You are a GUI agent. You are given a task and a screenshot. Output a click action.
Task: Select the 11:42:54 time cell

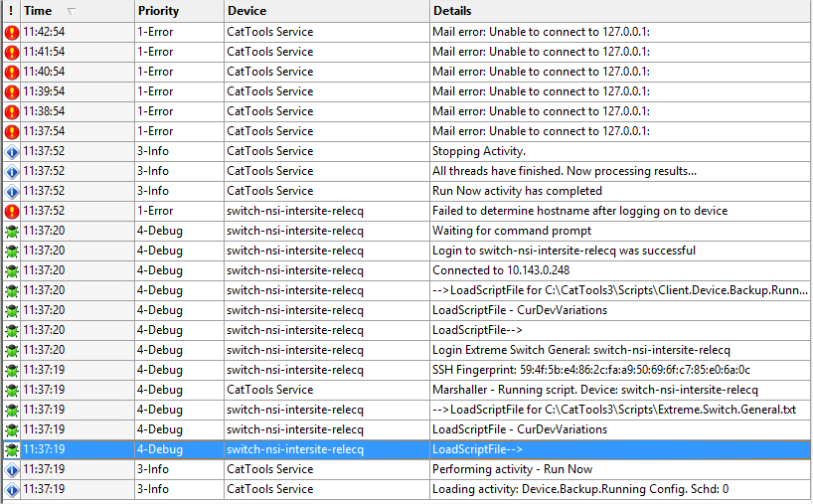tap(78, 32)
